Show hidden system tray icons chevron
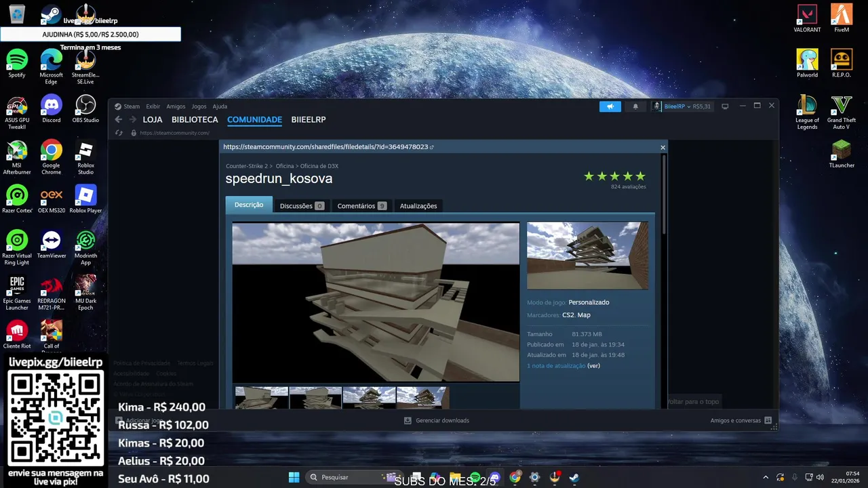 point(766,477)
